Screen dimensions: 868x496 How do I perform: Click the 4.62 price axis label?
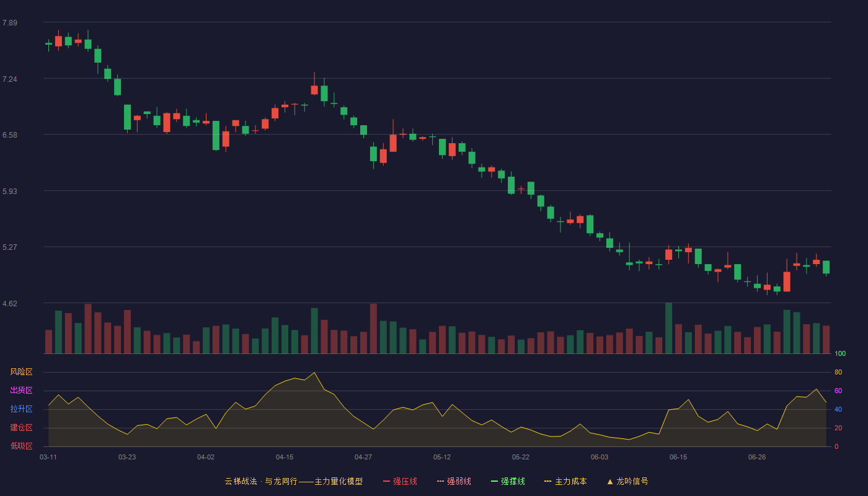click(10, 304)
